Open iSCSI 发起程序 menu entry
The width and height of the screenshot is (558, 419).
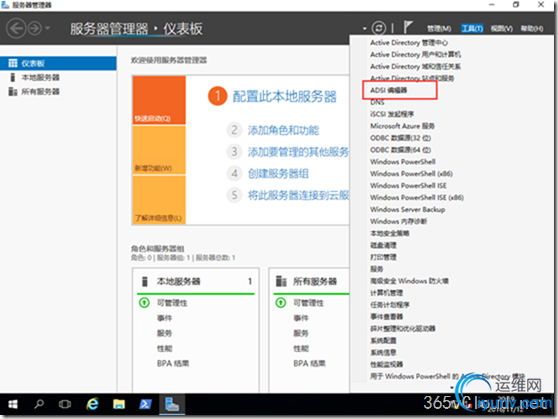392,114
